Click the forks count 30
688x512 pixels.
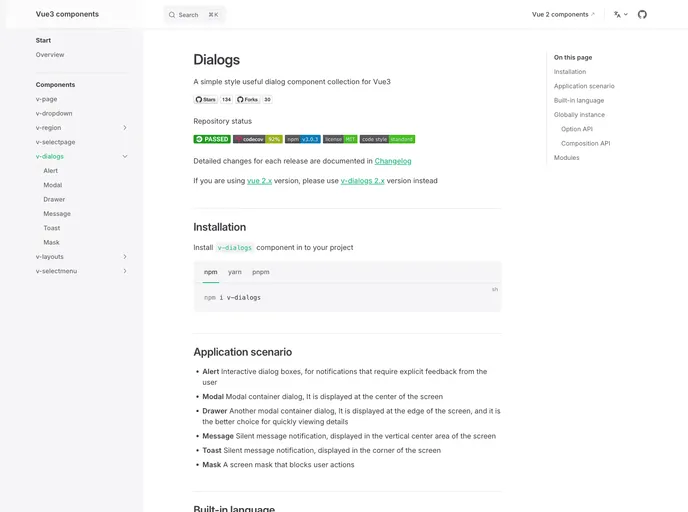(x=267, y=100)
